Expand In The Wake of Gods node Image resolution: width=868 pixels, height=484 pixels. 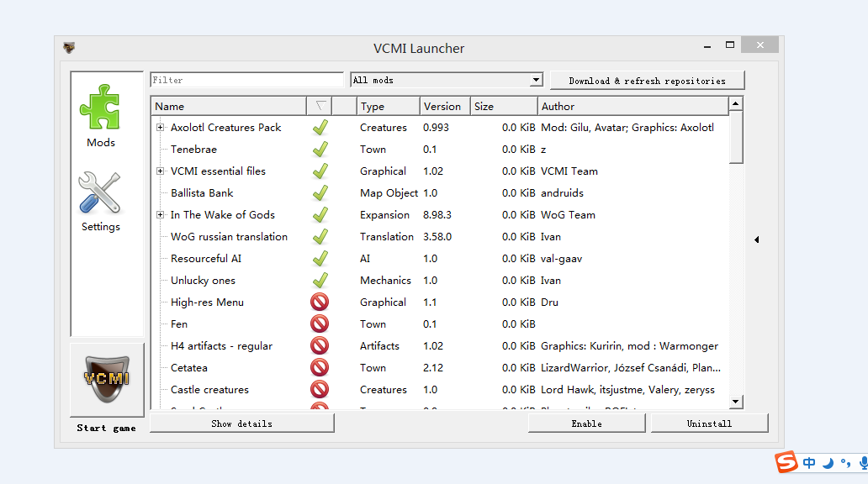pyautogui.click(x=160, y=214)
